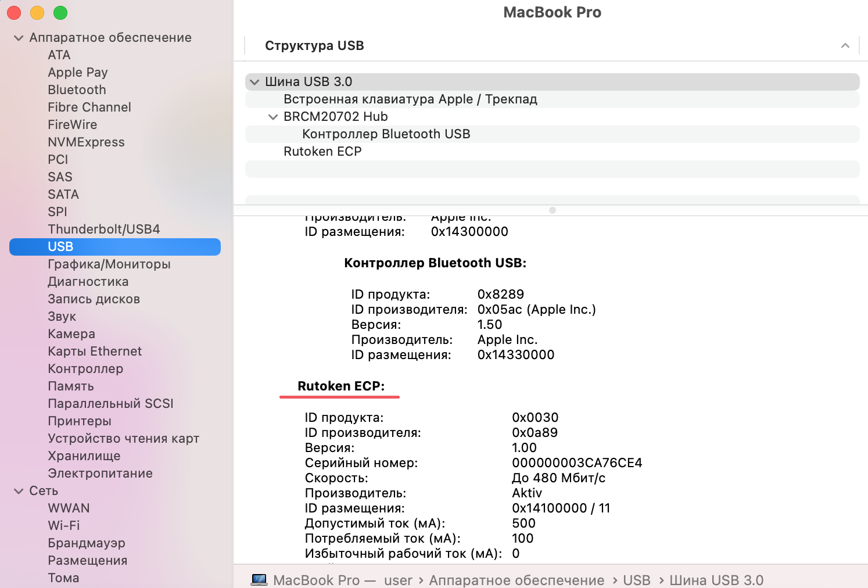
Task: Select Встроенная клавиатура Apple / Трекпад row
Action: 552,99
